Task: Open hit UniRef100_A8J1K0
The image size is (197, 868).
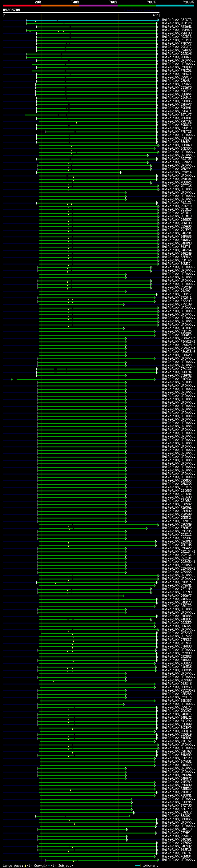Action: point(176,23)
